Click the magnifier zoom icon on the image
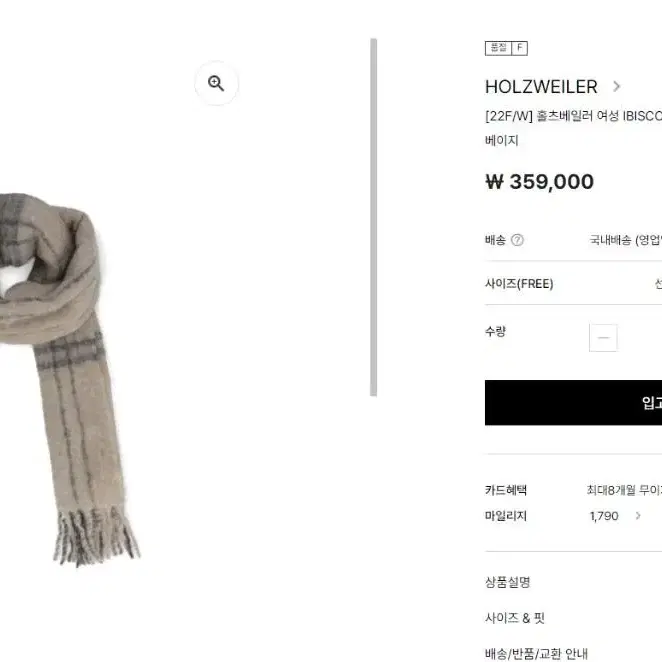662x662 pixels. click(x=216, y=83)
